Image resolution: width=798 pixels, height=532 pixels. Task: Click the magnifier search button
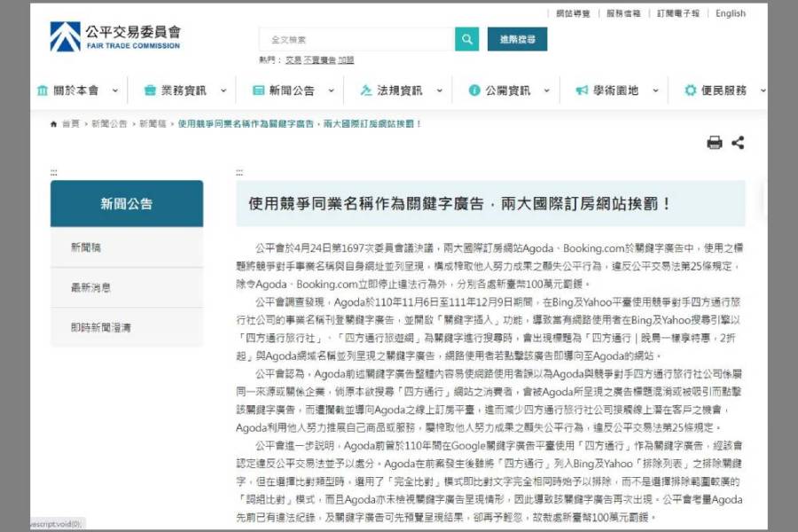click(x=466, y=39)
